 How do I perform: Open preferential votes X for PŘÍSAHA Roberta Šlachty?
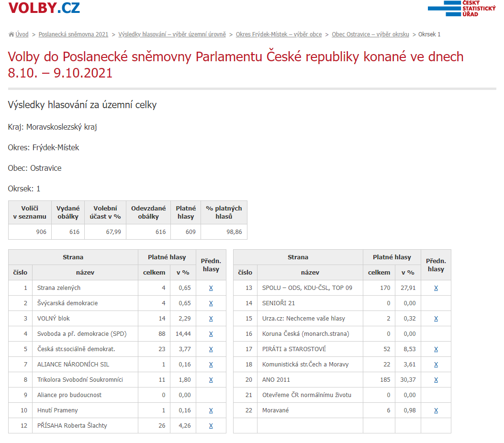click(211, 426)
